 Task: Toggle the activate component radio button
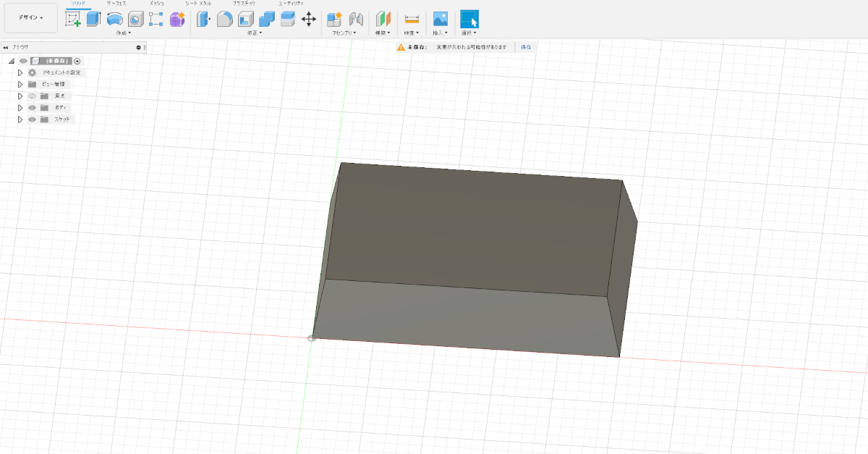pyautogui.click(x=77, y=61)
